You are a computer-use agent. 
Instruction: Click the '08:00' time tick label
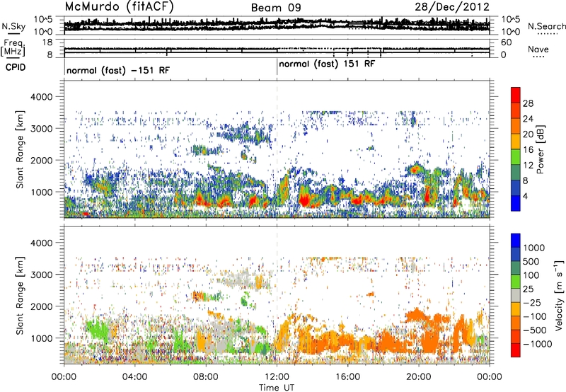pyautogui.click(x=206, y=377)
